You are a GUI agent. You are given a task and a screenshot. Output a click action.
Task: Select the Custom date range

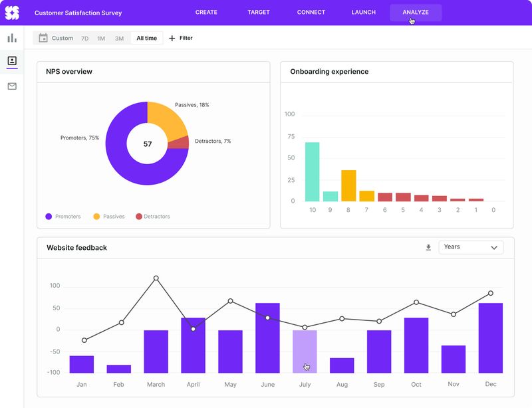pos(63,39)
